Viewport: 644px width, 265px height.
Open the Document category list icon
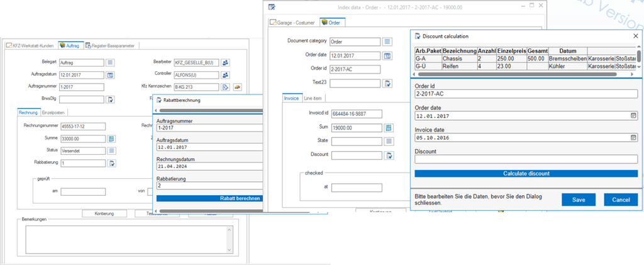[x=387, y=42]
